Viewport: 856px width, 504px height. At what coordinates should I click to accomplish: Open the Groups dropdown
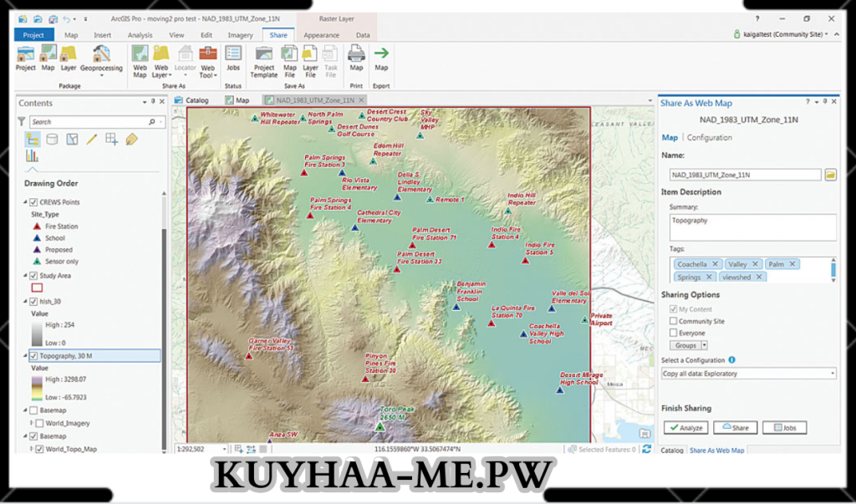[689, 345]
